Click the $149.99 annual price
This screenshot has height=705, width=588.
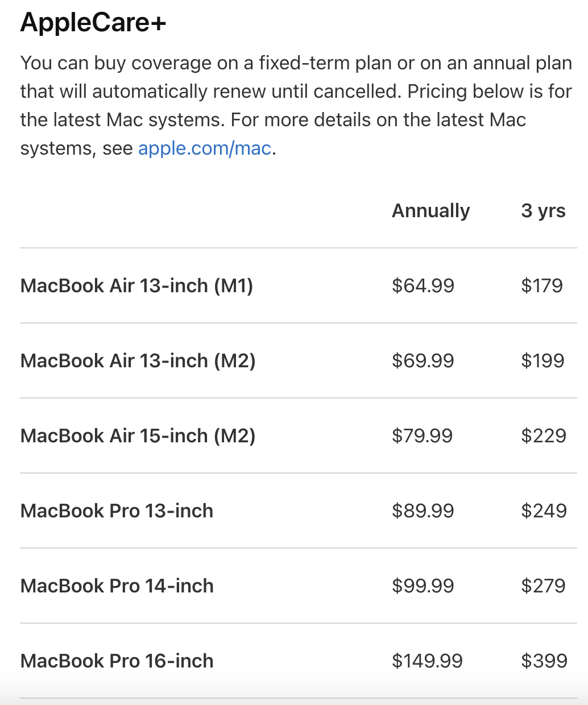click(x=427, y=661)
